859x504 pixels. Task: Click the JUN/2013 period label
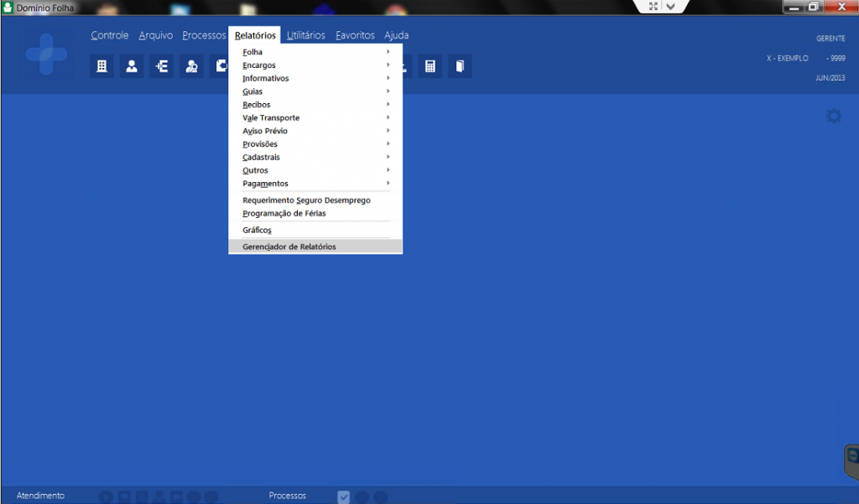coord(830,78)
